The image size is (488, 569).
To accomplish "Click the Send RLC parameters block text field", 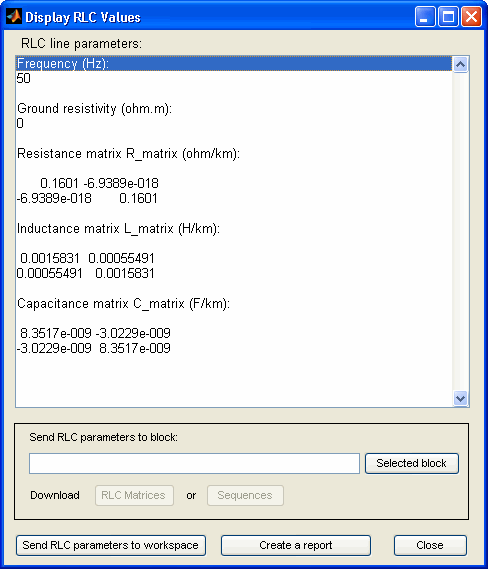I will pyautogui.click(x=194, y=463).
